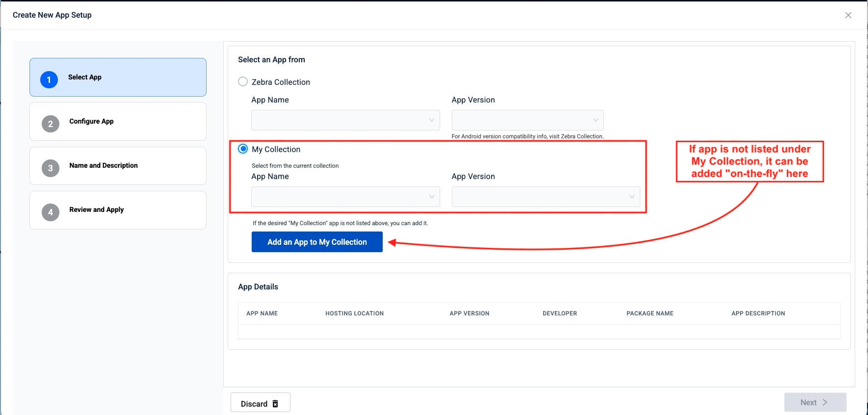Click the step 1 number circle

49,79
